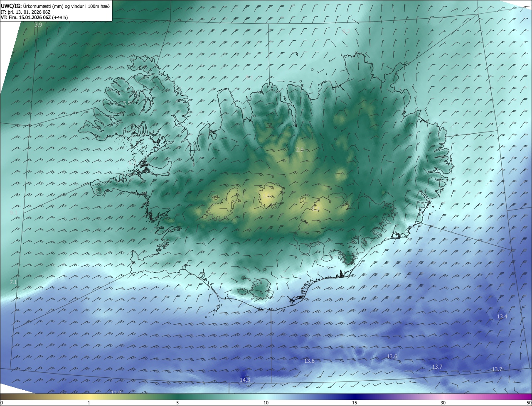This screenshot has width=532, height=406.
Task: Click the 15 tick on the colour scale
Action: pos(355,403)
